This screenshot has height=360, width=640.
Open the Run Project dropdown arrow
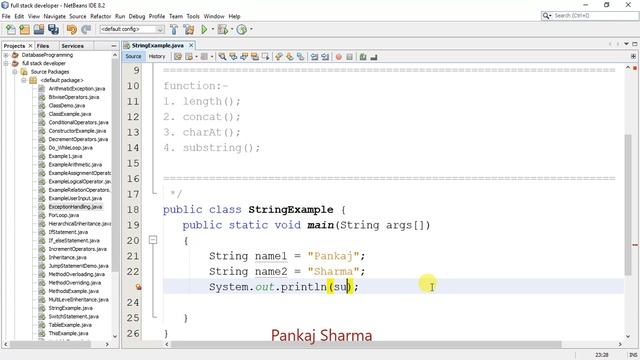(x=213, y=29)
